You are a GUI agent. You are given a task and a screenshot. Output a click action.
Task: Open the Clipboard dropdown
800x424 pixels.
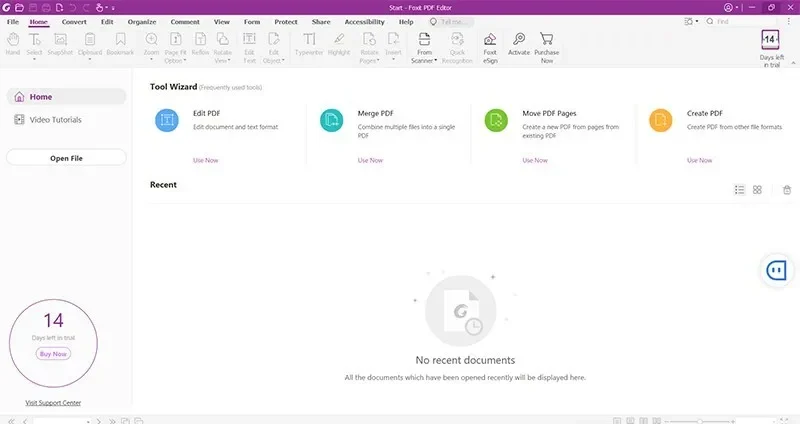90,60
